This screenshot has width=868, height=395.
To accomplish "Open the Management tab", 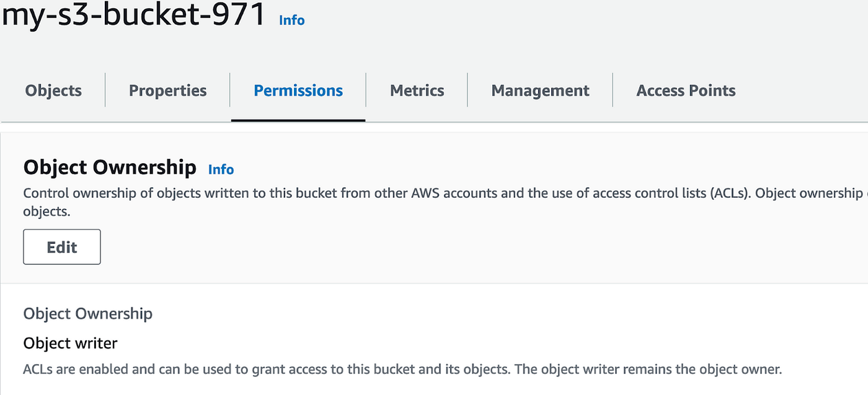I will tap(539, 91).
